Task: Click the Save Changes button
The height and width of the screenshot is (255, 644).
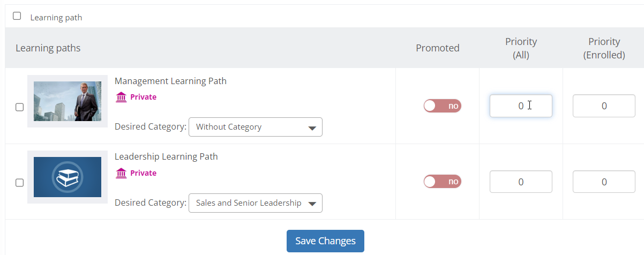Action: pyautogui.click(x=325, y=241)
